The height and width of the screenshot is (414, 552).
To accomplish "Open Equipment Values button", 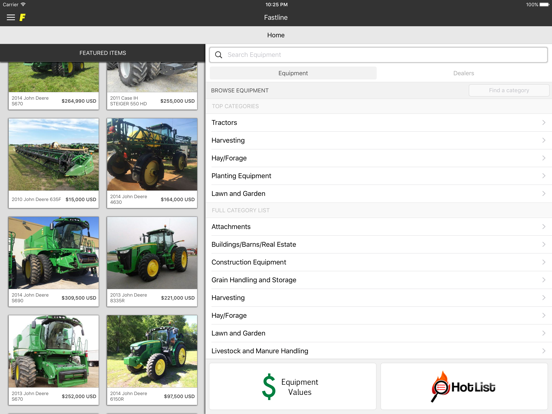I will coord(293,386).
